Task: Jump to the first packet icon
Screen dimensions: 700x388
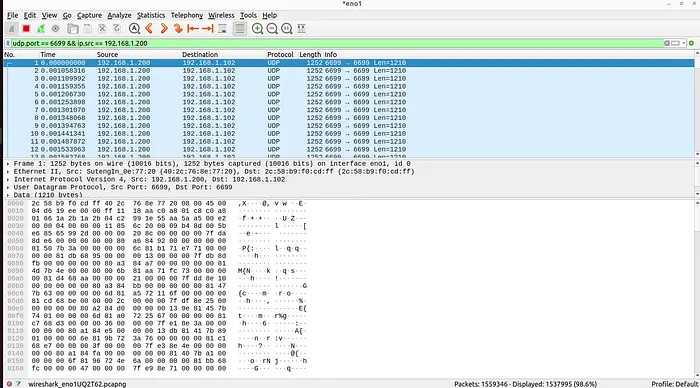Action: [x=193, y=29]
